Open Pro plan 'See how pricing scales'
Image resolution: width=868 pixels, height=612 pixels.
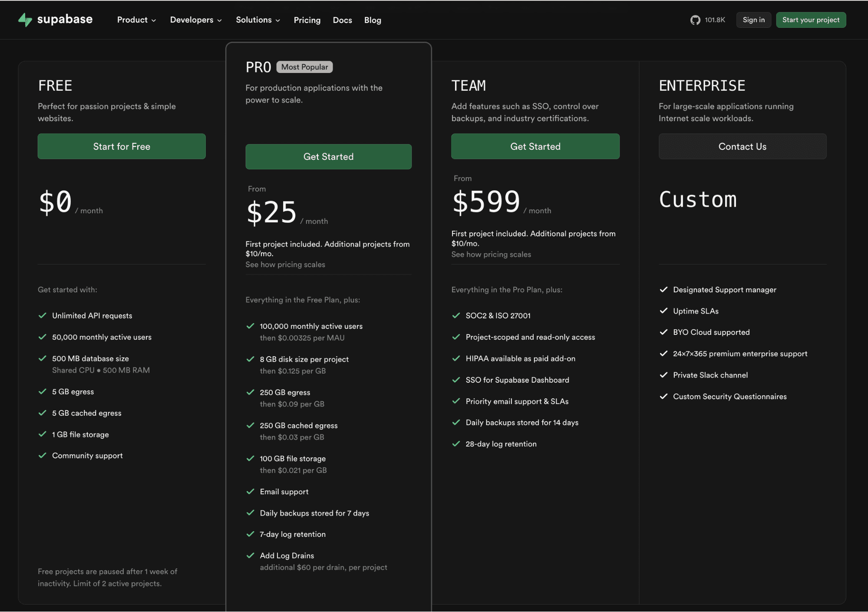tap(285, 265)
